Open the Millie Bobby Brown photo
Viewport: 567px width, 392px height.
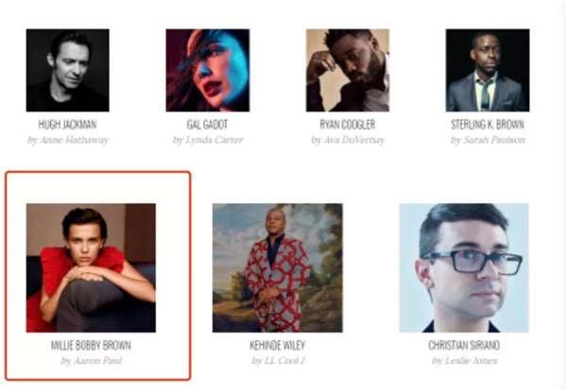91,267
